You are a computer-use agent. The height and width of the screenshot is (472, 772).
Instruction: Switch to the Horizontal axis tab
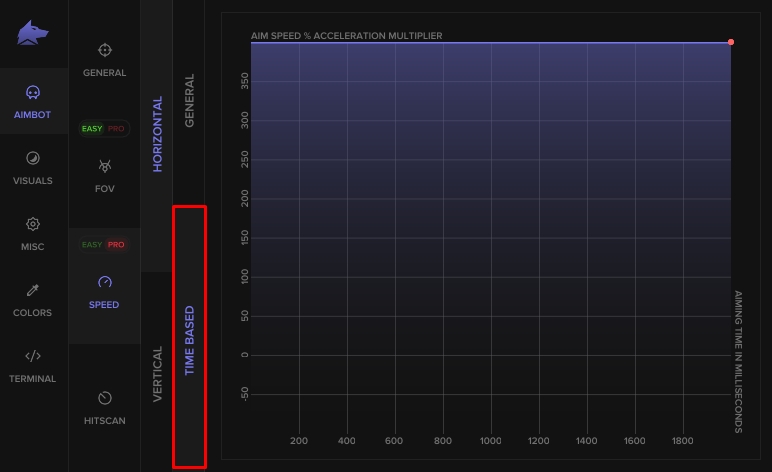pos(157,134)
